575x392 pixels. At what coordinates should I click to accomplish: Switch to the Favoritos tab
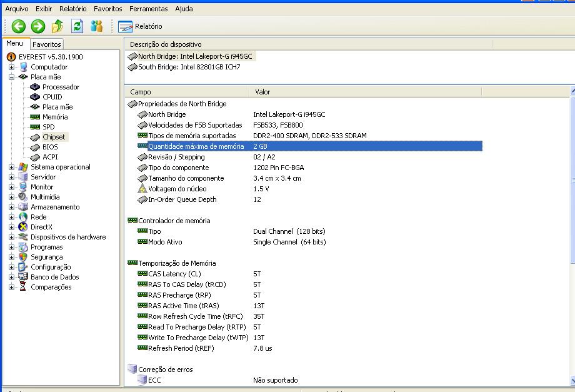[46, 44]
